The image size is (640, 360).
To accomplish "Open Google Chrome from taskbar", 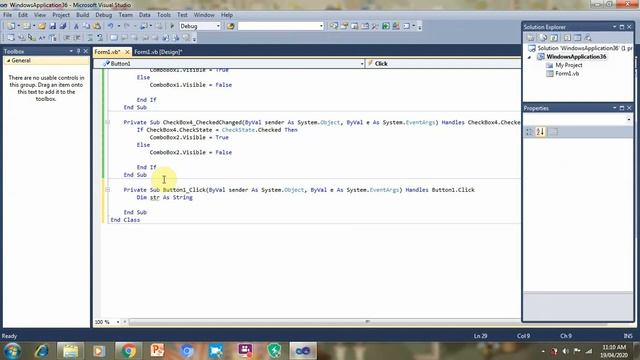I will point(129,351).
